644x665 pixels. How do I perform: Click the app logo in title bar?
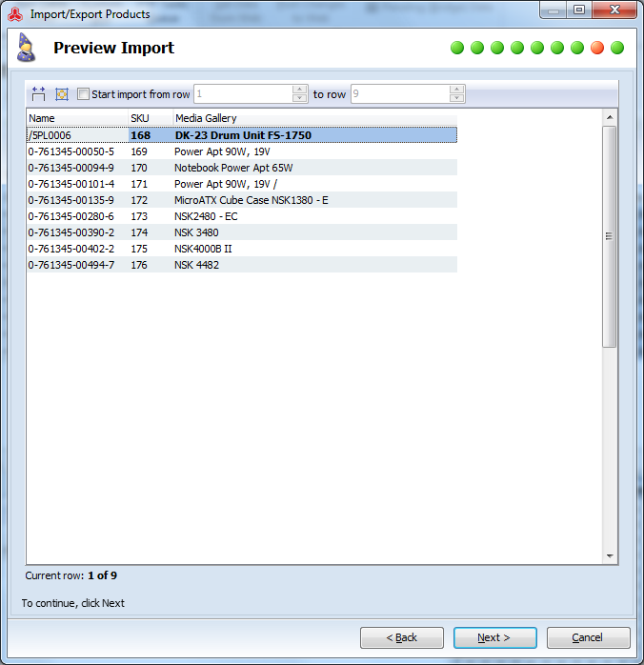(15, 14)
